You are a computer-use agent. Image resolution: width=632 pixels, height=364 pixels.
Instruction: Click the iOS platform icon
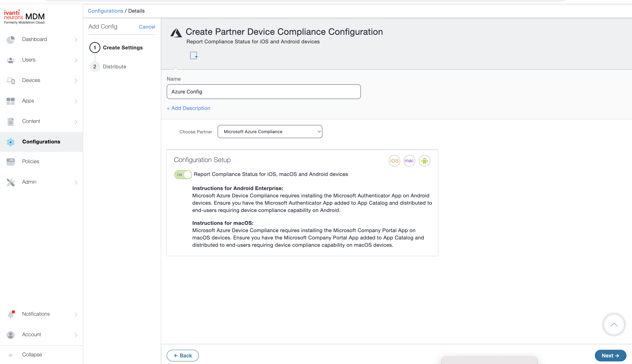tap(394, 161)
